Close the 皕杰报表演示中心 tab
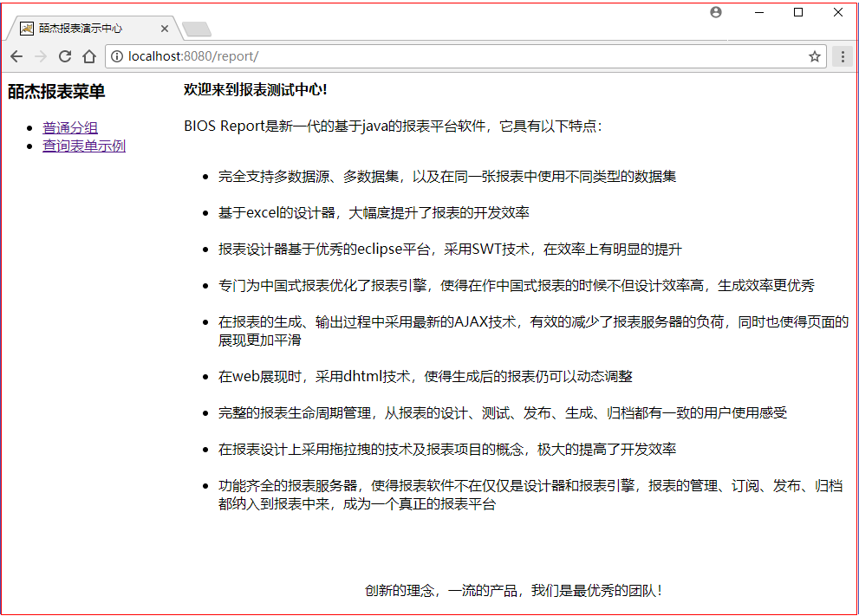This screenshot has height=616, width=859. 165,29
